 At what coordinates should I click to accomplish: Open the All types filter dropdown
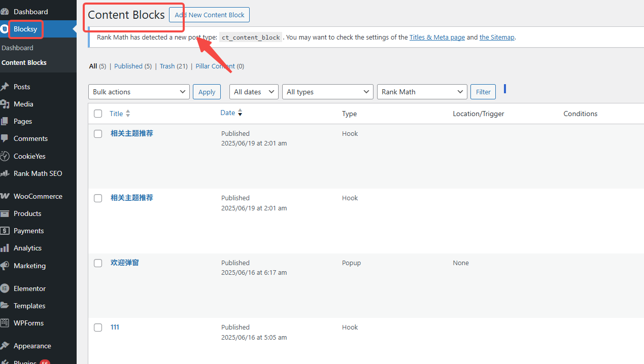(327, 92)
